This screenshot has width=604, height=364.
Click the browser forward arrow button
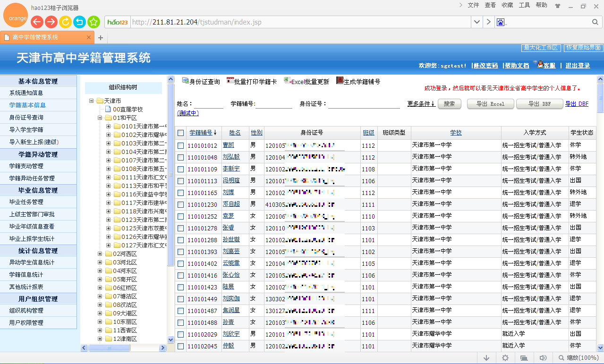tap(51, 22)
